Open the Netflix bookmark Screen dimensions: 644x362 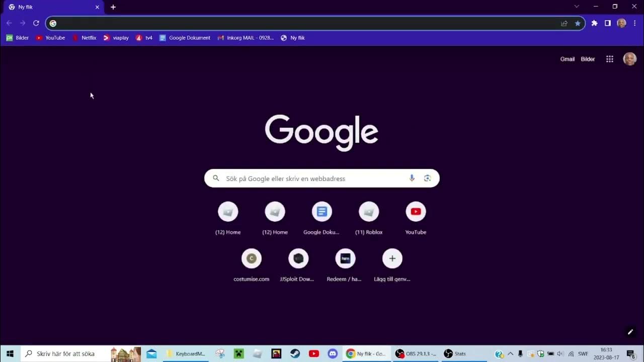pos(85,38)
